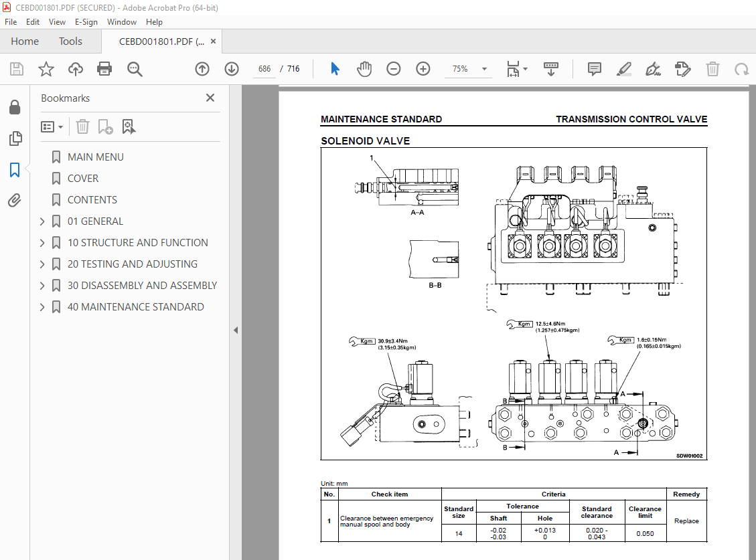
Task: Select the 01 GENERAL bookmark label
Action: point(96,221)
